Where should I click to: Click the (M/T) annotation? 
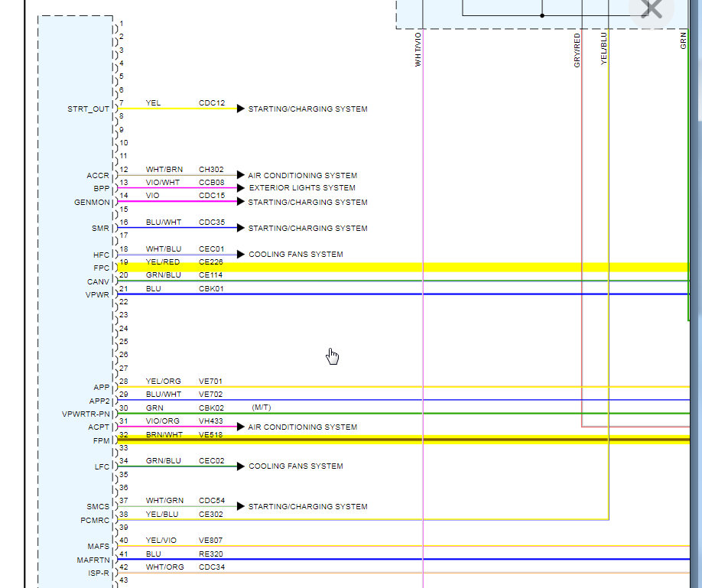(262, 407)
